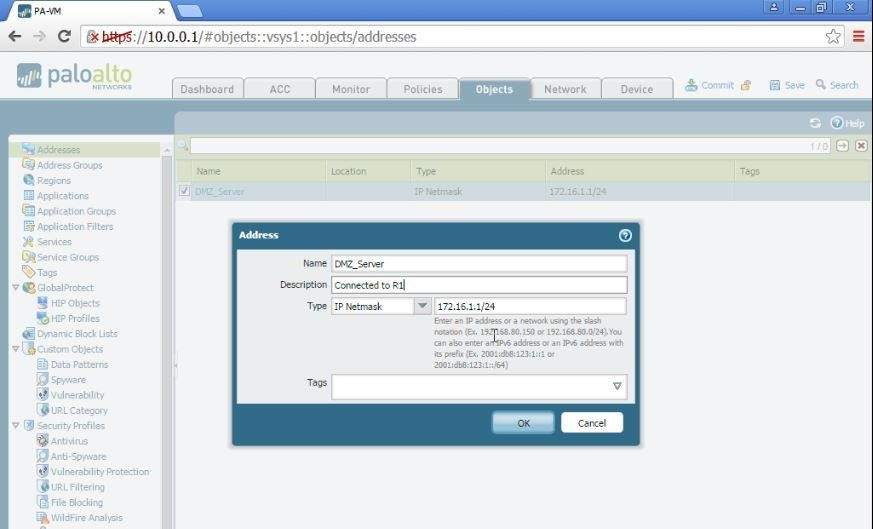
Task: Select Address Groups in the sidebar
Action: [x=69, y=165]
